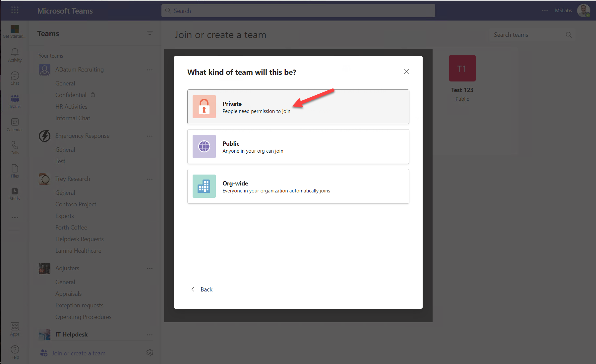Image resolution: width=596 pixels, height=364 pixels.
Task: Open more options for Emergency Response
Action: (x=150, y=136)
